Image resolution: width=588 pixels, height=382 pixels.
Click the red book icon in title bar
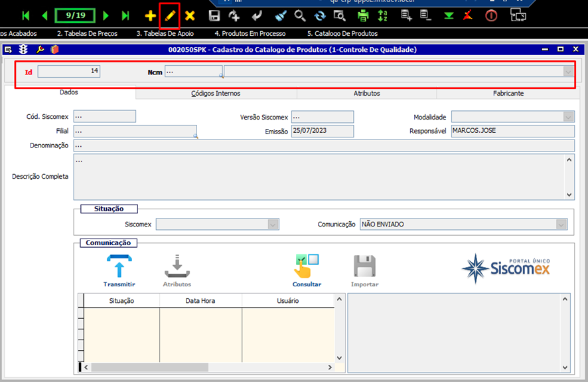(54, 49)
